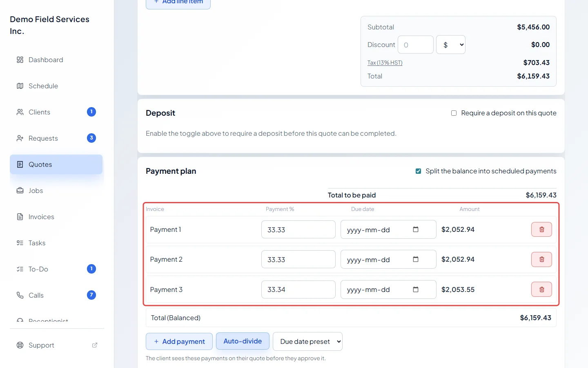The height and width of the screenshot is (368, 588).
Task: Open the discount type dollar dropdown
Action: coord(451,45)
